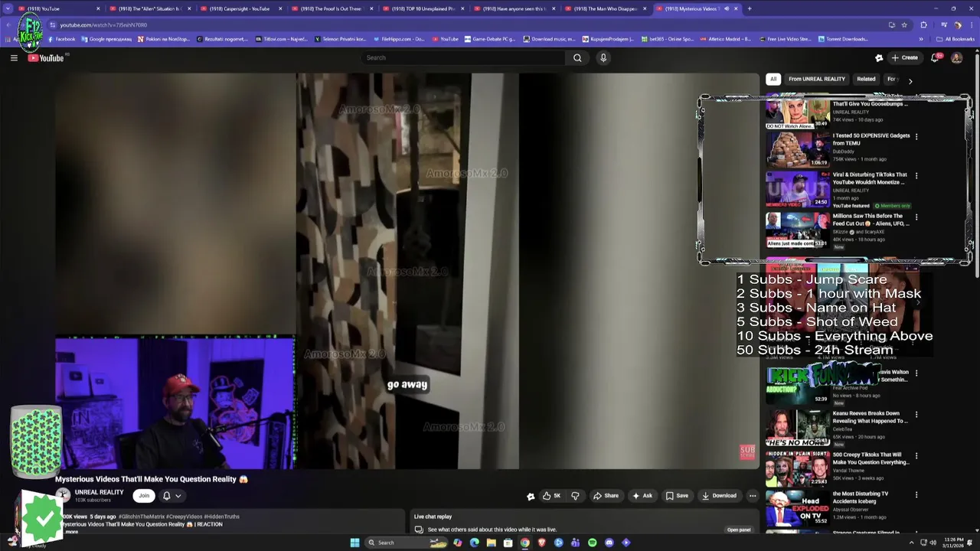Click the Create video button
Screen dimensions: 980x551
904,57
